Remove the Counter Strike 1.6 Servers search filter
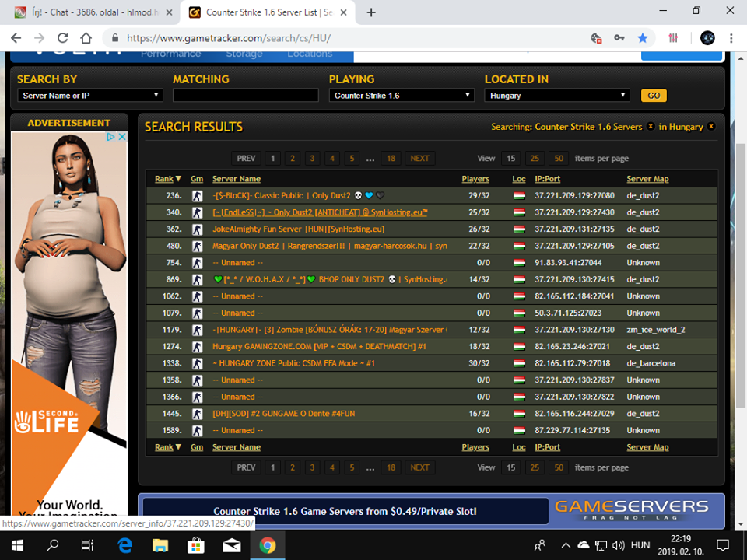This screenshot has width=747, height=560. pyautogui.click(x=651, y=126)
